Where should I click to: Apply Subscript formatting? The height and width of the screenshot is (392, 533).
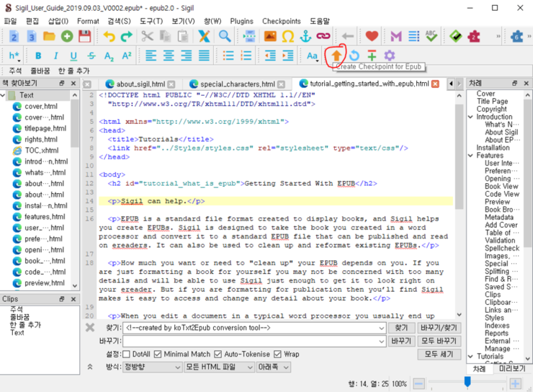(x=109, y=55)
